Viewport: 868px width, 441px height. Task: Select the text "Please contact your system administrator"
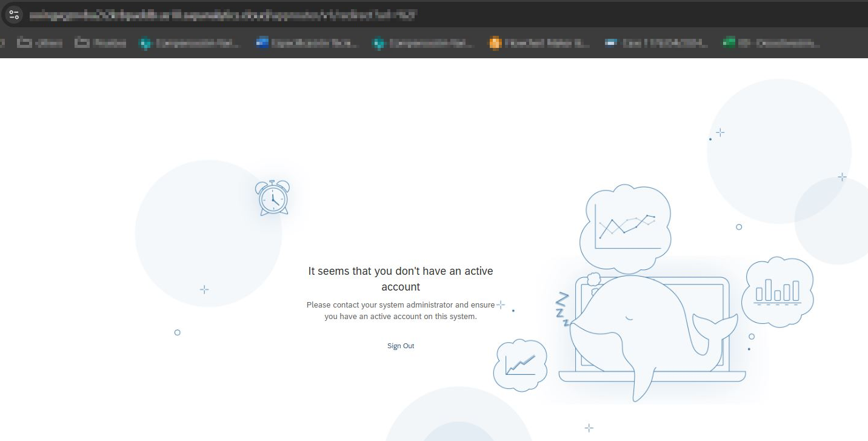[x=380, y=305]
